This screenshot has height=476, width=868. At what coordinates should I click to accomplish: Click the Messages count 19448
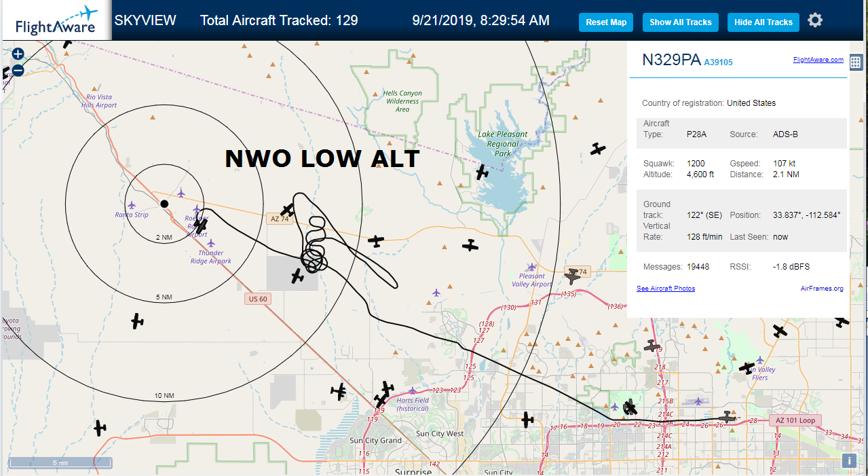point(698,267)
